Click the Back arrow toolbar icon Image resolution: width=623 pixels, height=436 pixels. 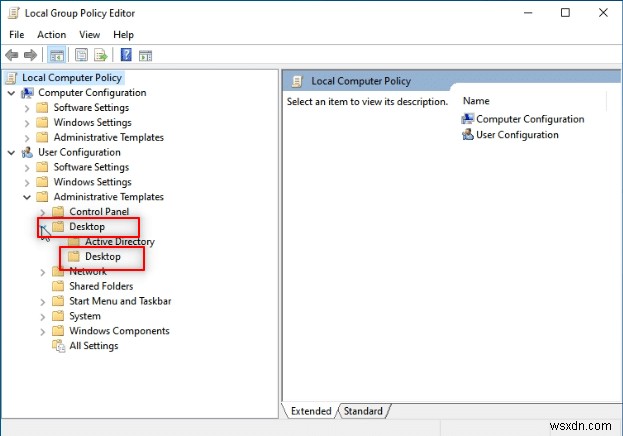(x=12, y=55)
